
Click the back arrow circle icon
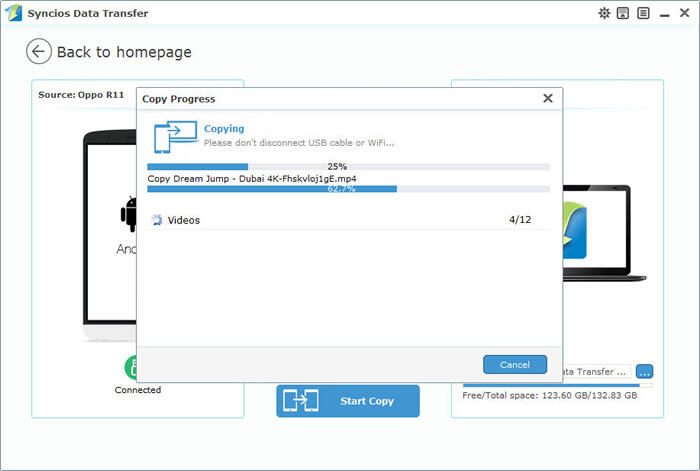(x=39, y=52)
